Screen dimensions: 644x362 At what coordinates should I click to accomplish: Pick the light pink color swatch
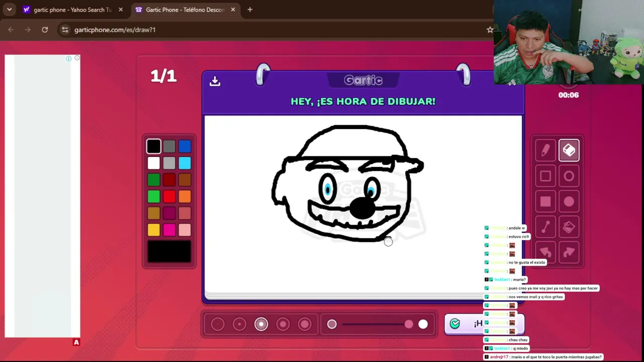pyautogui.click(x=185, y=230)
